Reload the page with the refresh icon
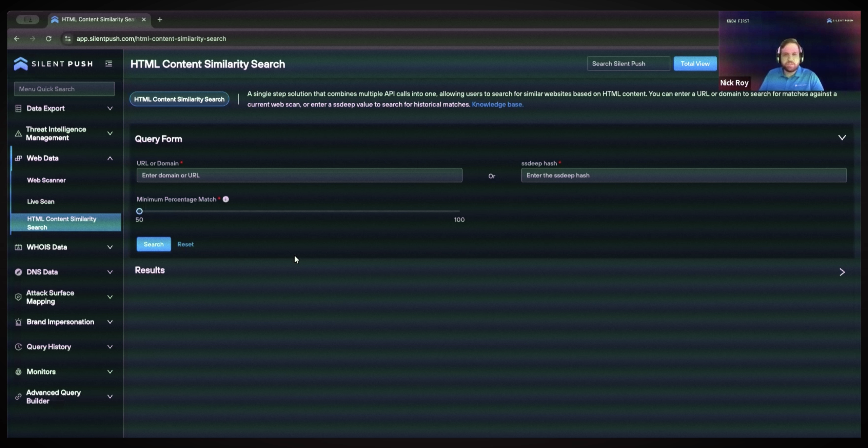The width and height of the screenshot is (868, 448). tap(48, 39)
